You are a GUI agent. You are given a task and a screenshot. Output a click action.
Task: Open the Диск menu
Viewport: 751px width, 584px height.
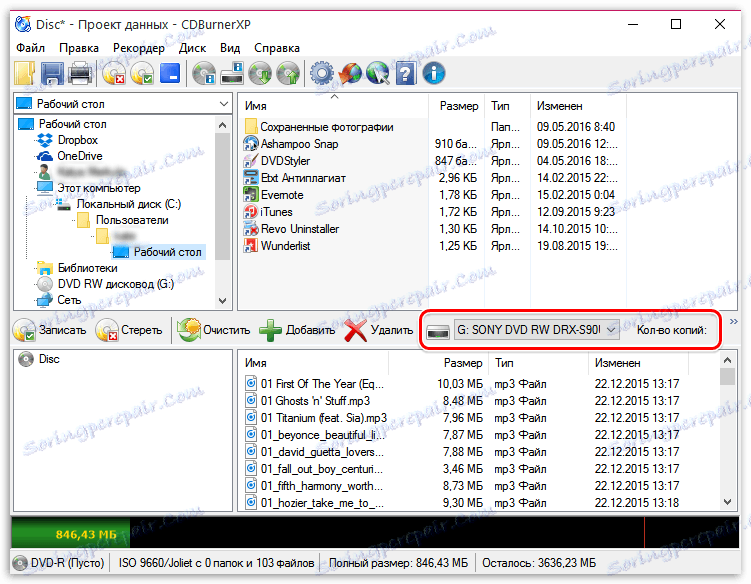[x=193, y=48]
